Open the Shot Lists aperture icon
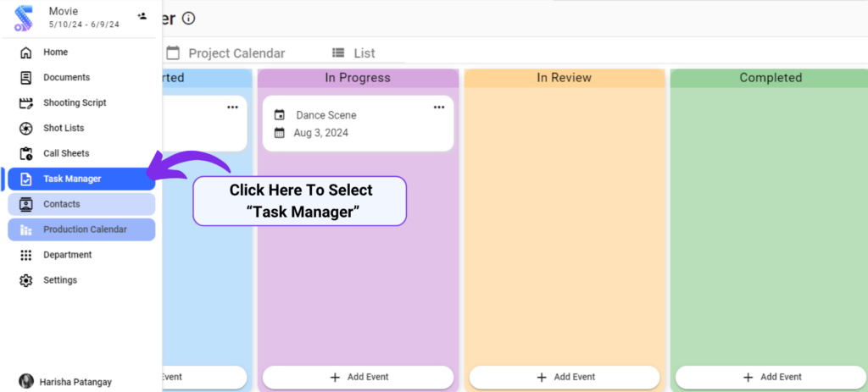This screenshot has height=392, width=868. pyautogui.click(x=25, y=129)
